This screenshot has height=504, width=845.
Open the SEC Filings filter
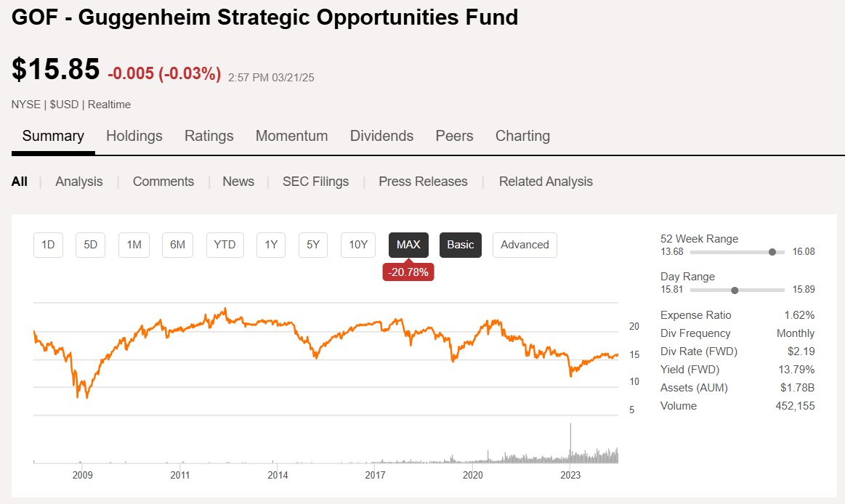(x=316, y=182)
